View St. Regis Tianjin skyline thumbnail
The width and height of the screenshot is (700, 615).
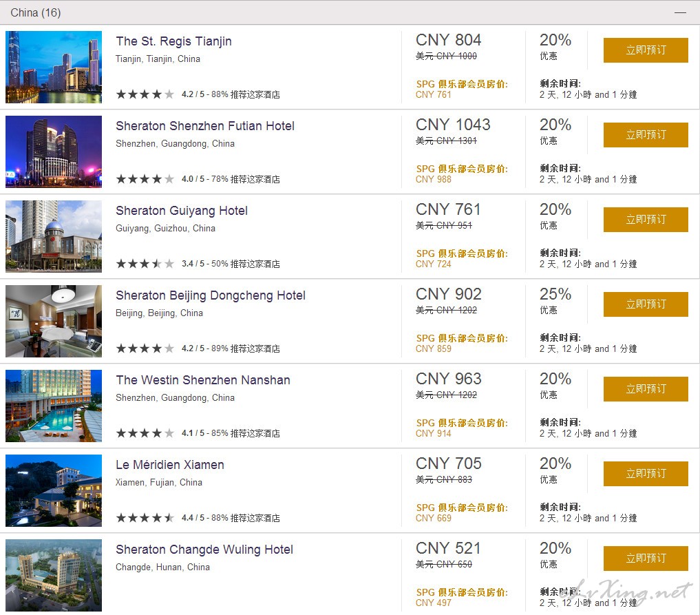click(54, 67)
